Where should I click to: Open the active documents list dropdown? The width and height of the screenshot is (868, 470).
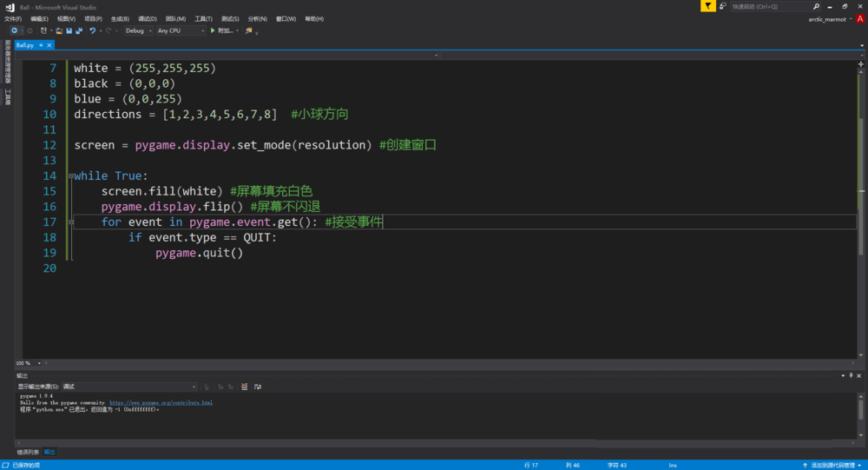(862, 45)
